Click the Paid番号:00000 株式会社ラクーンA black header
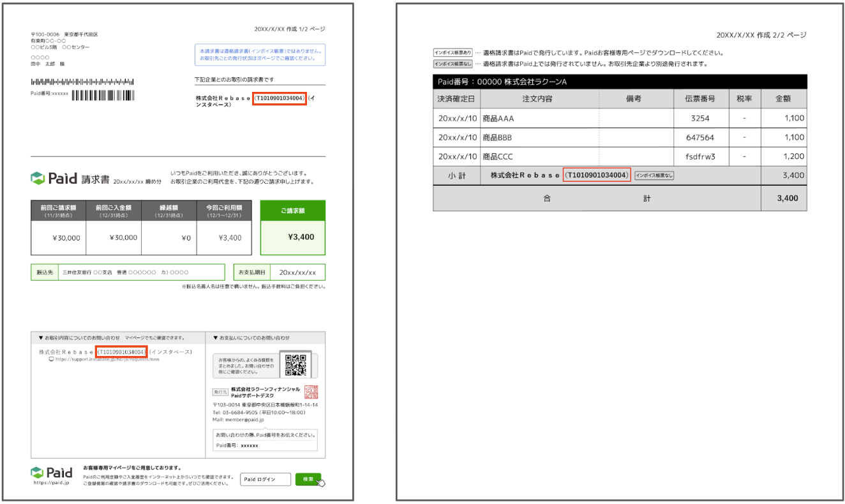Image resolution: width=845 pixels, height=504 pixels. (x=620, y=82)
